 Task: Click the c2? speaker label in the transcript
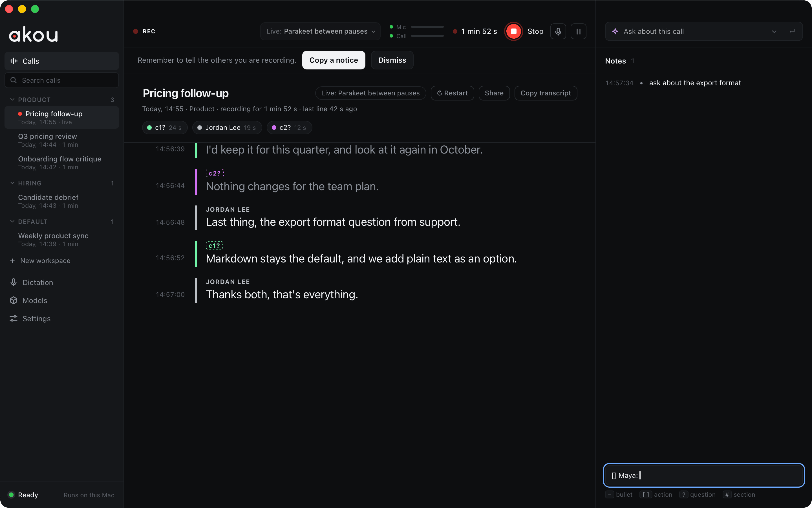point(214,173)
